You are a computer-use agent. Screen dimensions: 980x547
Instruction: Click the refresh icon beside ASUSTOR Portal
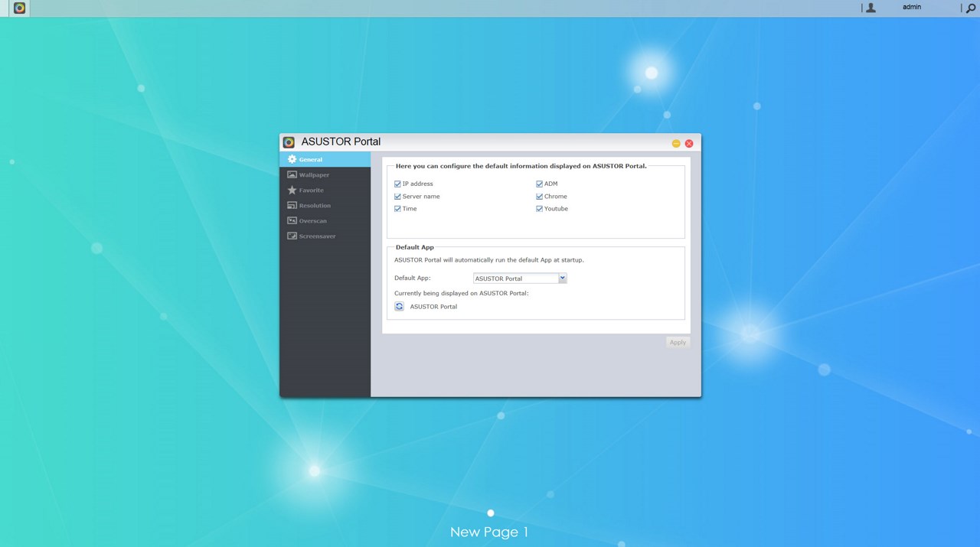coord(399,306)
